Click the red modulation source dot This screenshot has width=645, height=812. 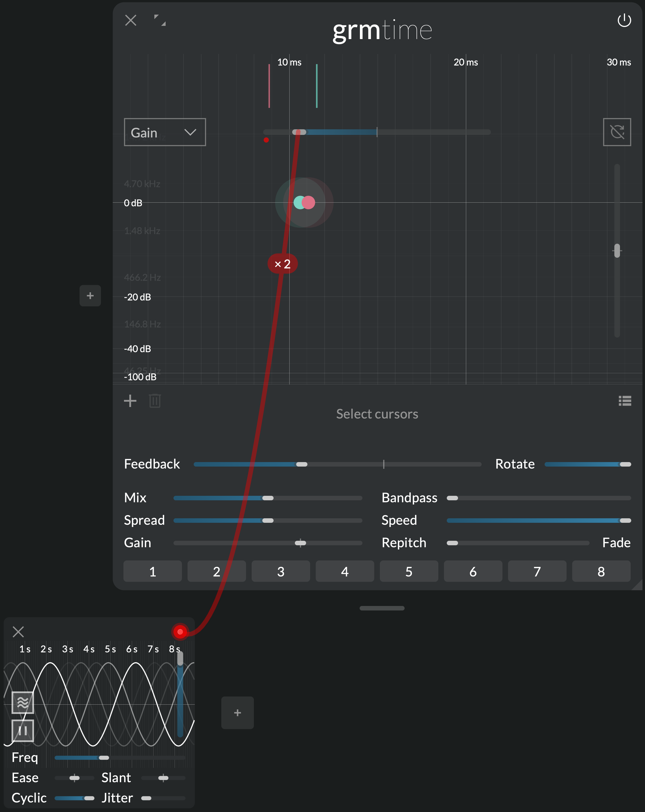pyautogui.click(x=180, y=632)
